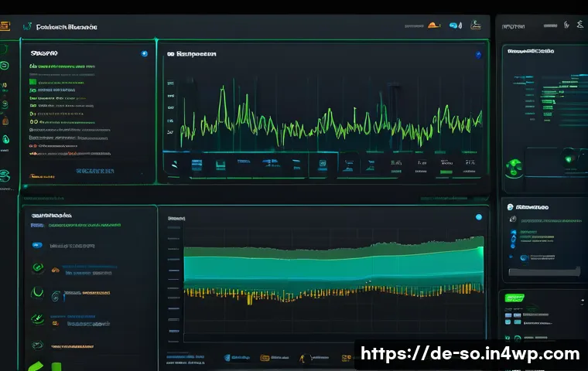This screenshot has width=588, height=371.
Task: Click the green swirl icon at sidebar bottom
Action: 5,175
